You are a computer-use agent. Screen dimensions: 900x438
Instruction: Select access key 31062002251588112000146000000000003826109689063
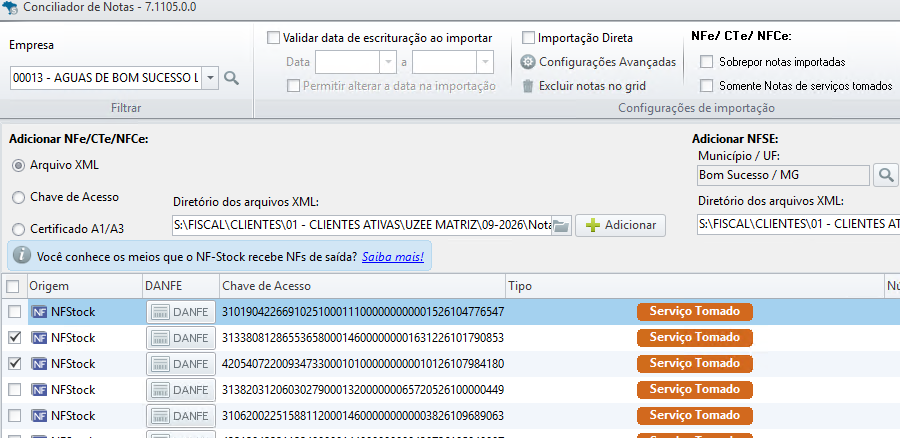[363, 416]
